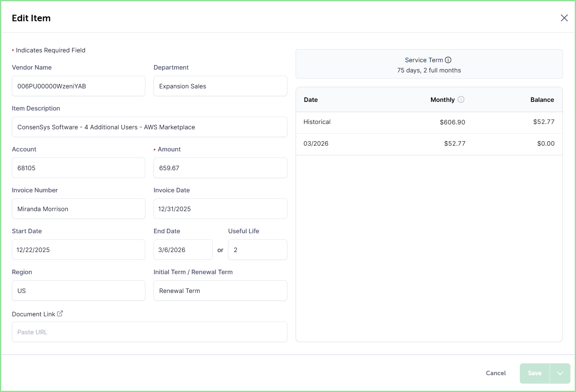The image size is (576, 392).
Task: Click the Useful Life label
Action: [x=244, y=231]
